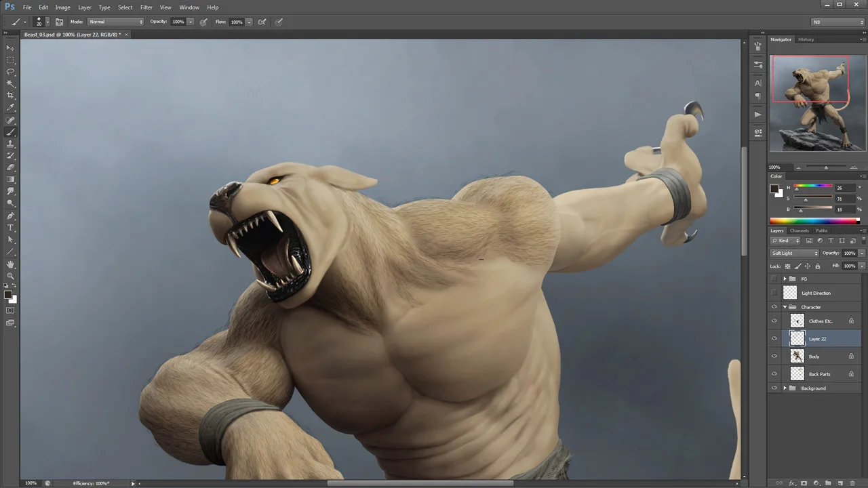Select the Lasso tool
This screenshot has height=488, width=868.
(x=10, y=72)
